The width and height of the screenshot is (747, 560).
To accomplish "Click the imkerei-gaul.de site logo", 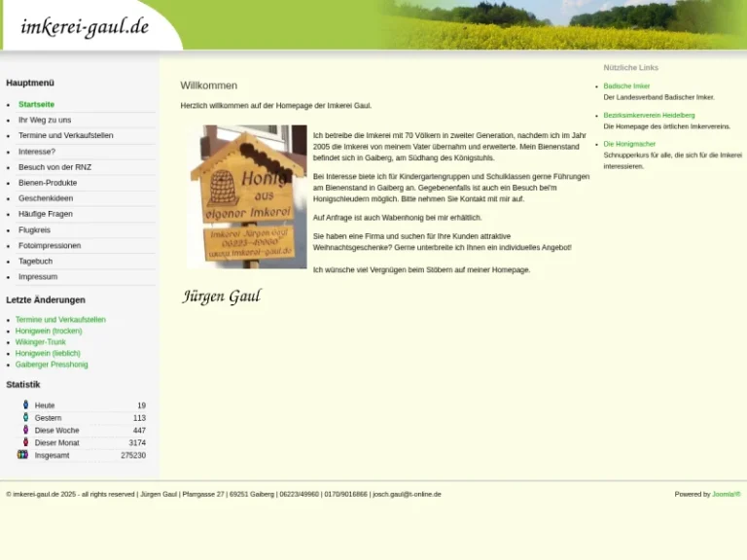I will click(85, 27).
